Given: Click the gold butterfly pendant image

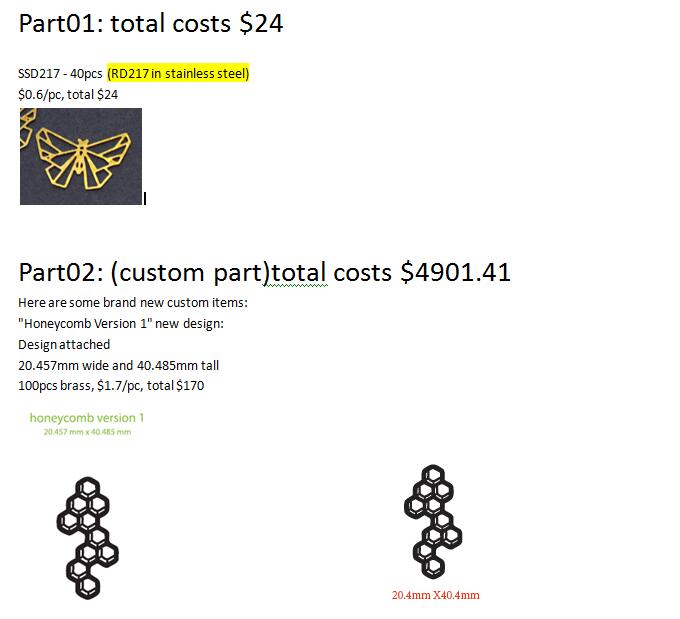Looking at the screenshot, I should (81, 156).
